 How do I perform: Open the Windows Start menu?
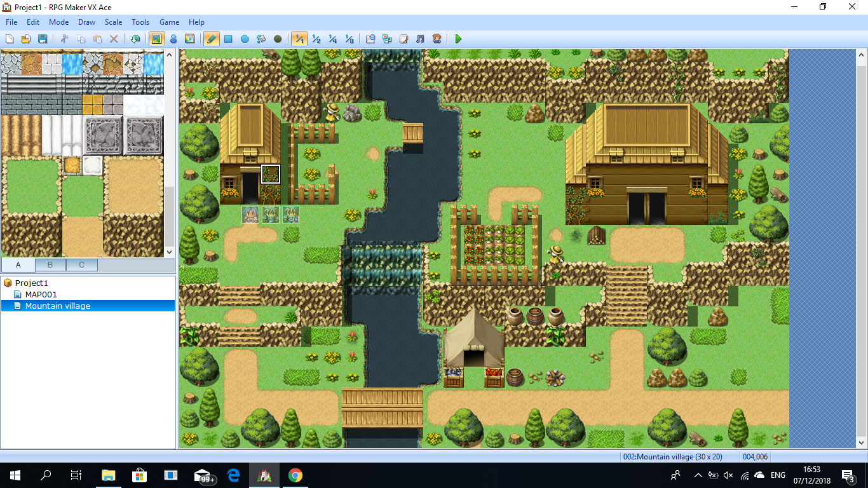click(15, 475)
